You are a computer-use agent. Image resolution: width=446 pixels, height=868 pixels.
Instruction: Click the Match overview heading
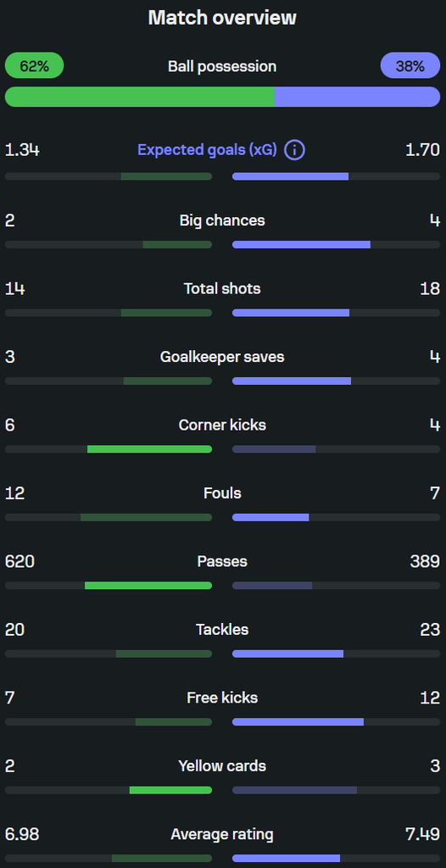point(222,18)
